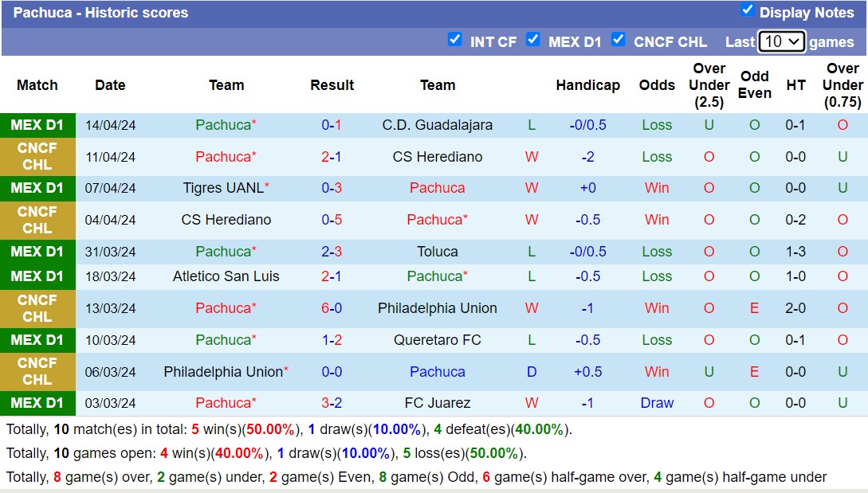Click CNCF CHL label for 11/04/24 match
The height and width of the screenshot is (493, 868).
pos(37,157)
